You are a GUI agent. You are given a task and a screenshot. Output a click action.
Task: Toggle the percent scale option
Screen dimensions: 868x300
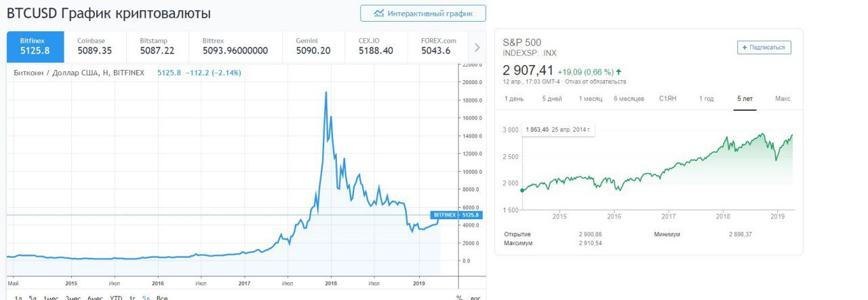point(460,297)
